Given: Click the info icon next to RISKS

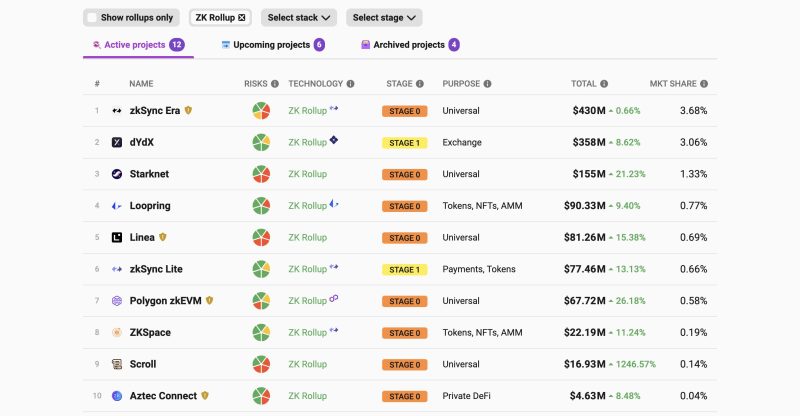Looking at the screenshot, I should click(275, 84).
